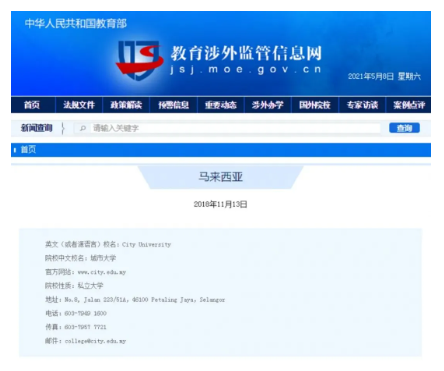Image resolution: width=444 pixels, height=371 pixels.
Task: Click the 首页 breadcrumb link
Action: [x=28, y=150]
